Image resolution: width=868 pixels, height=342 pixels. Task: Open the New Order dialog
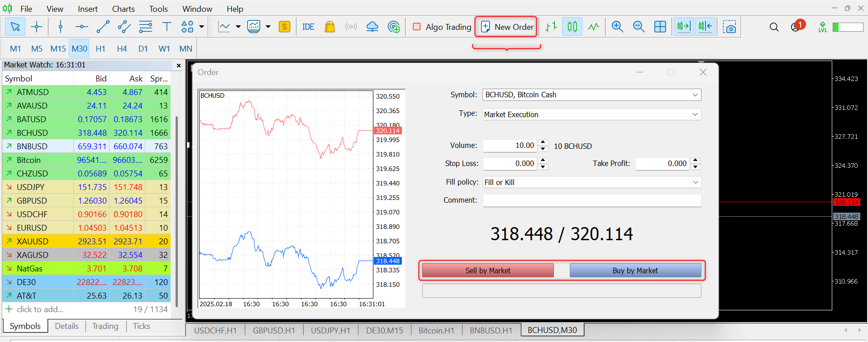tap(507, 27)
